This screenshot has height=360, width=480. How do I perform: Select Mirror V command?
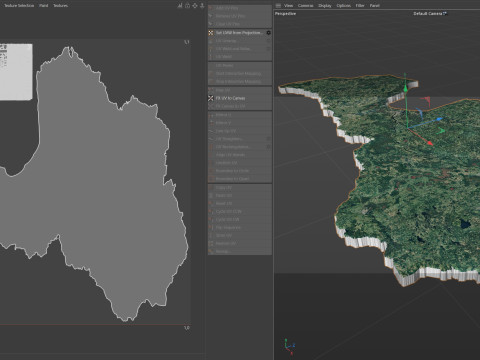tap(240, 123)
